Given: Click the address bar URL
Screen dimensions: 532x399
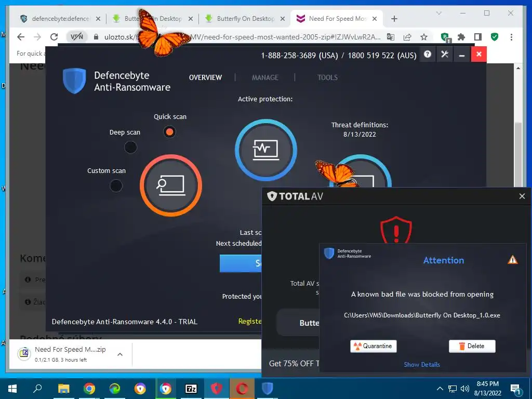Looking at the screenshot, I should [242, 37].
